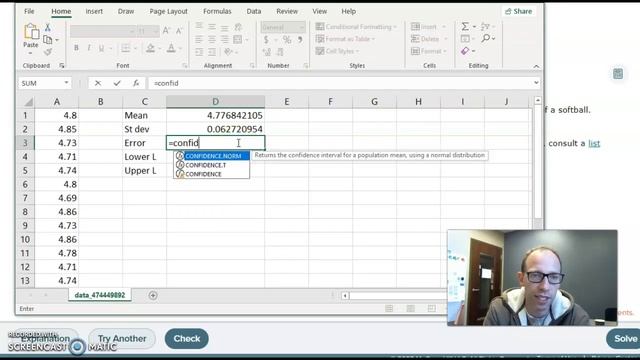
Task: Toggle Align Right
Action: pyautogui.click(x=224, y=39)
